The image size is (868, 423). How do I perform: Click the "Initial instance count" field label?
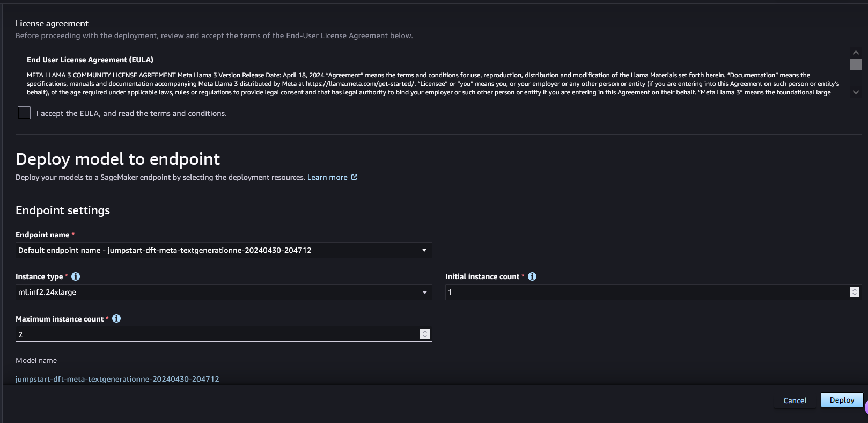click(x=482, y=276)
